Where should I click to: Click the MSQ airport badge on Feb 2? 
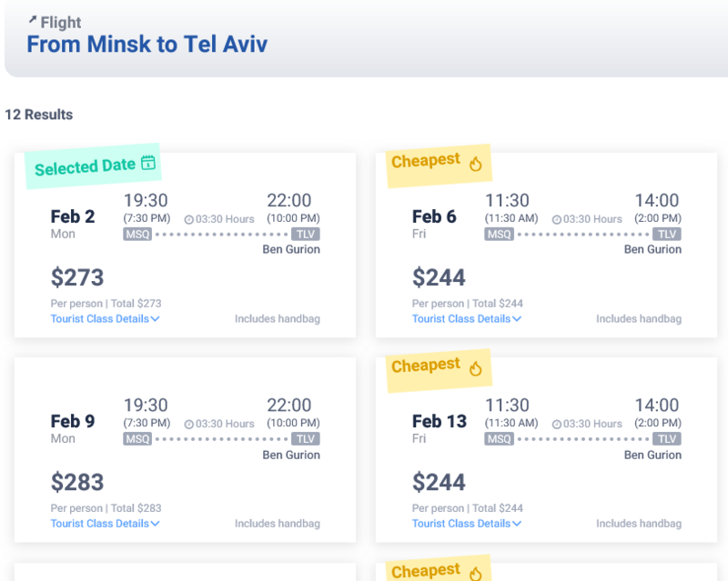[137, 234]
